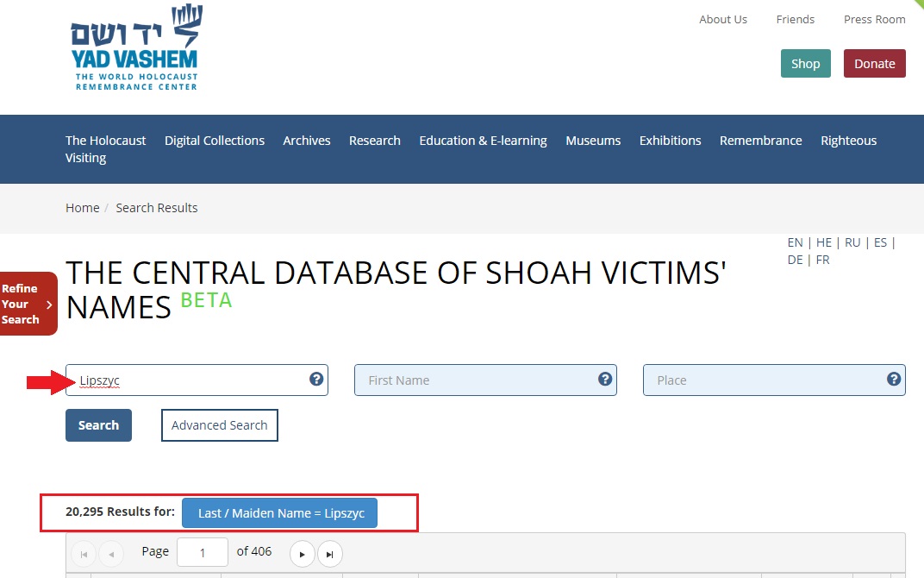Go to next results page arrow
The height and width of the screenshot is (578, 924).
302,553
